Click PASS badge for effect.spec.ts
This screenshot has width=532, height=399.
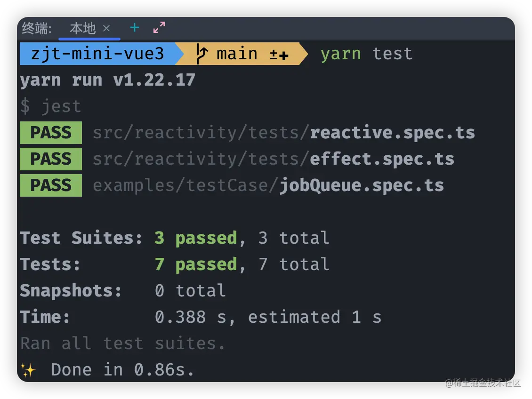(x=51, y=159)
